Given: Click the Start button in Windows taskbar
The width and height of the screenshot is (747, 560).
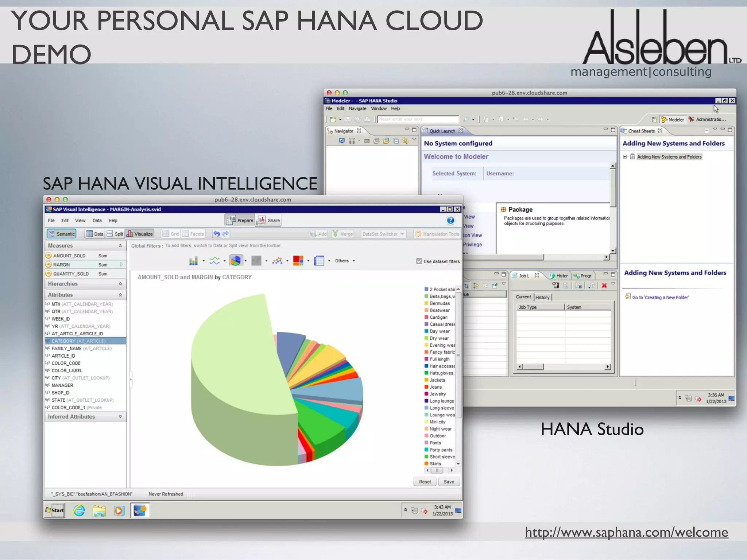Looking at the screenshot, I should tap(54, 510).
